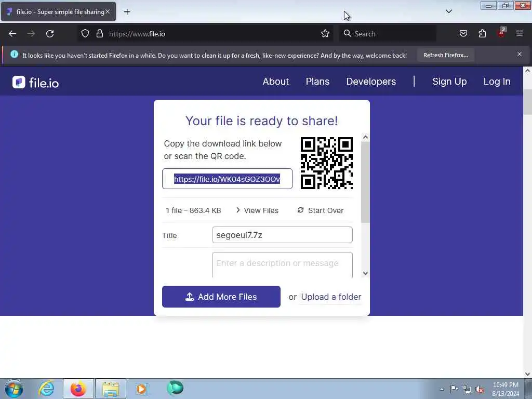Click the Upload a folder link
Screen dimensions: 532x399
coord(331,297)
